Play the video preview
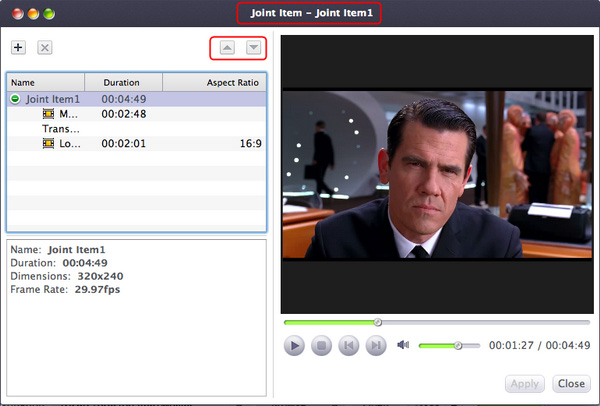This screenshot has height=406, width=600. [294, 346]
